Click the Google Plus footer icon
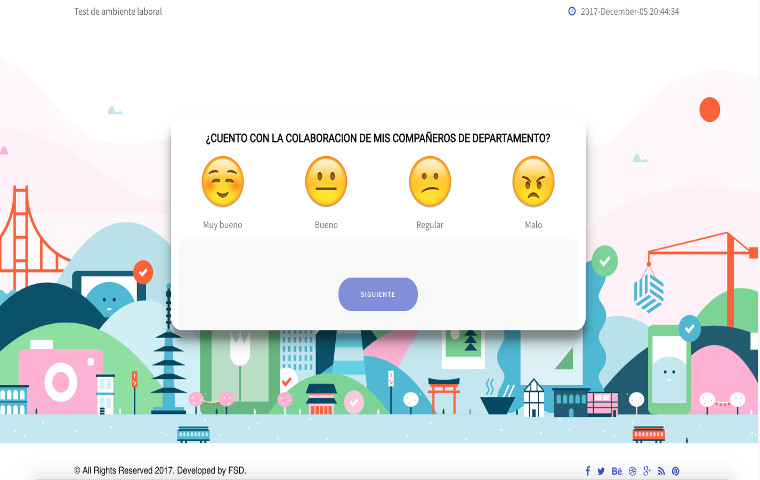The width and height of the screenshot is (760, 480). pyautogui.click(x=647, y=471)
